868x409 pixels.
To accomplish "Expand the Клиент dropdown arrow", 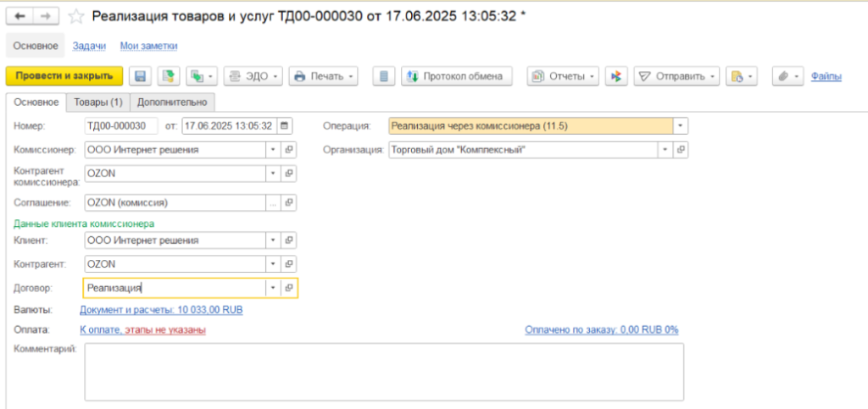I will 273,240.
